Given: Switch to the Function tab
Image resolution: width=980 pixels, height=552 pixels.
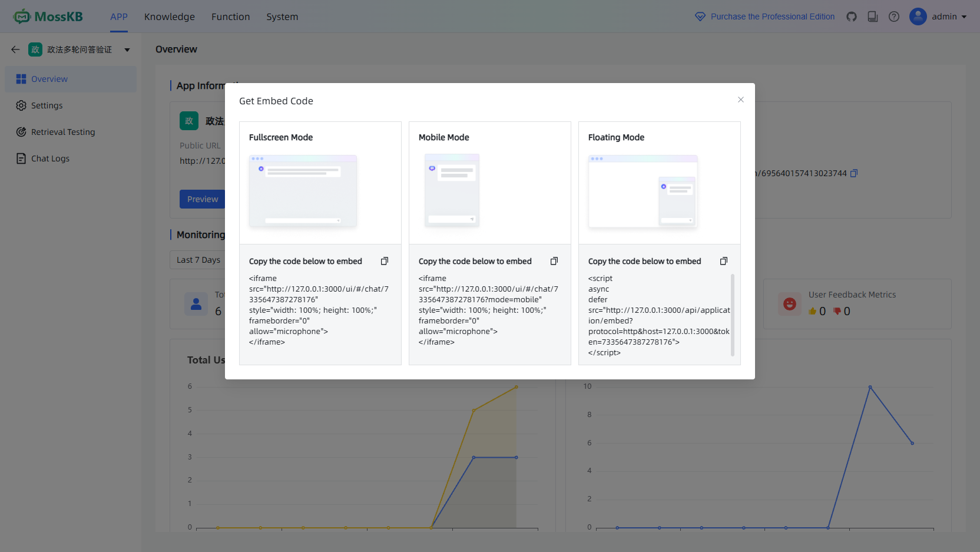Looking at the screenshot, I should 231,16.
